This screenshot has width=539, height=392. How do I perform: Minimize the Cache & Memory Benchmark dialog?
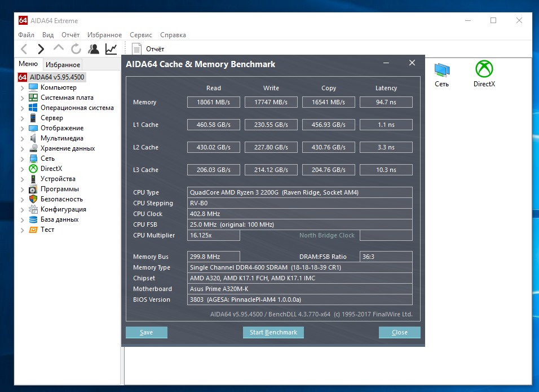tap(386, 63)
